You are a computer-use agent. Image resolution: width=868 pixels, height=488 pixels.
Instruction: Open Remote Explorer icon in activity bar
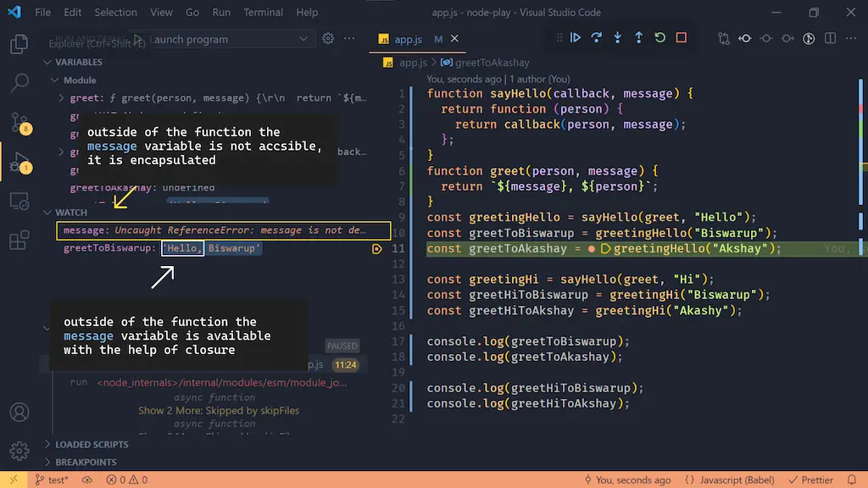19,202
